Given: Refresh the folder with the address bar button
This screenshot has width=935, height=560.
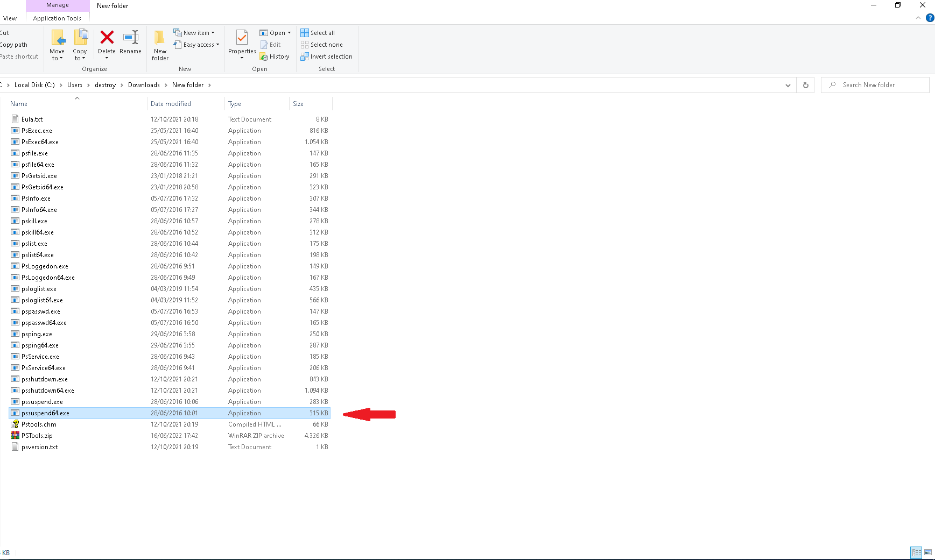Looking at the screenshot, I should click(806, 85).
